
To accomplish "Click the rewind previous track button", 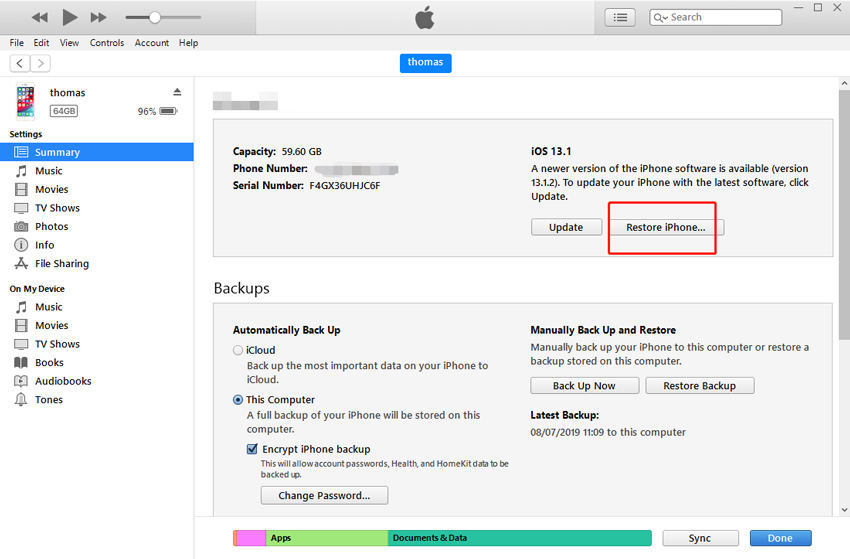I will tap(40, 17).
